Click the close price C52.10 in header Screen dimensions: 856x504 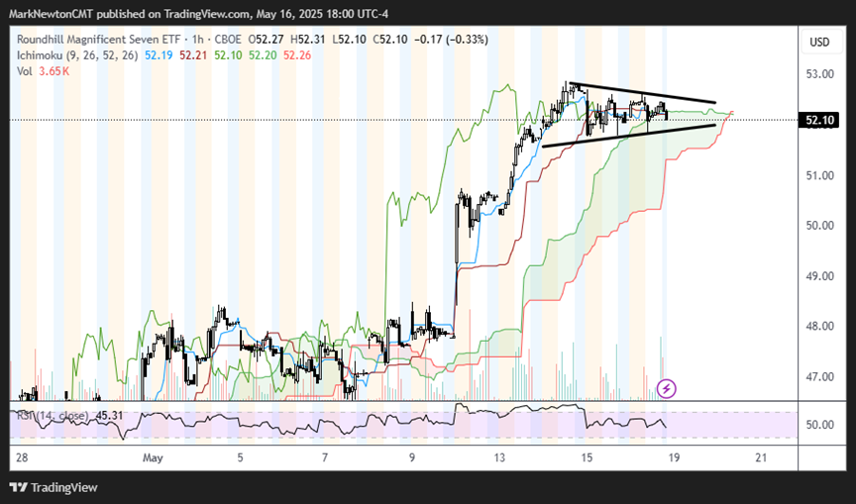coord(389,40)
